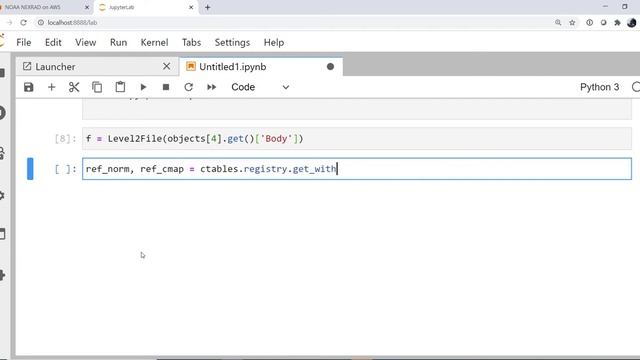Restart kernel and run all cells icon
The image size is (640, 360).
pos(211,87)
